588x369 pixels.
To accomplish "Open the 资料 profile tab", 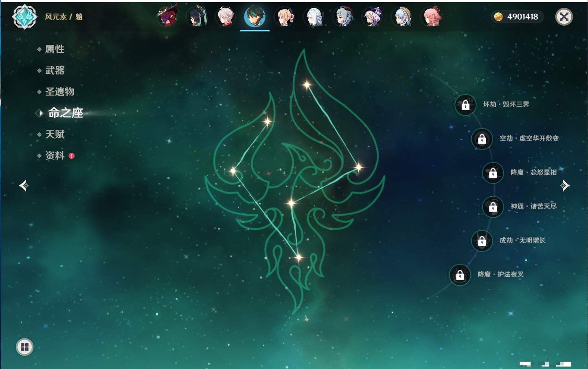I will click(x=55, y=155).
